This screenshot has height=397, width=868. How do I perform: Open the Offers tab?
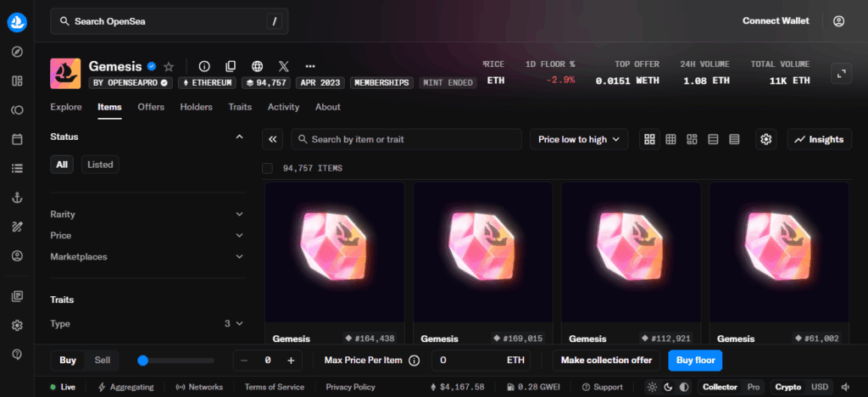tap(151, 107)
